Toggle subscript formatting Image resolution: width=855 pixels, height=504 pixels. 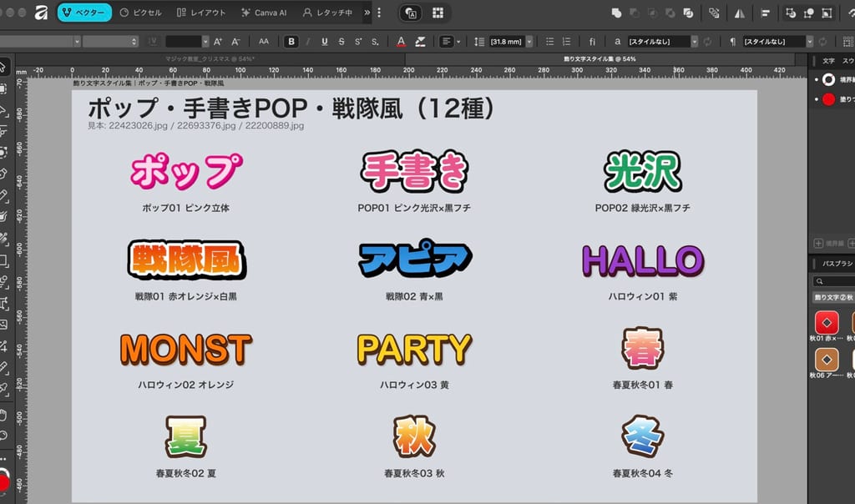click(375, 42)
